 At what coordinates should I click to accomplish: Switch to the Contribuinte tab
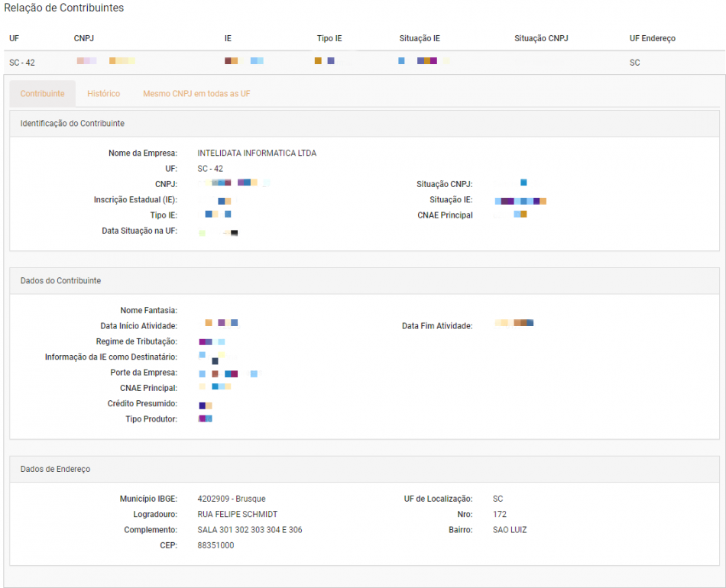tap(43, 93)
